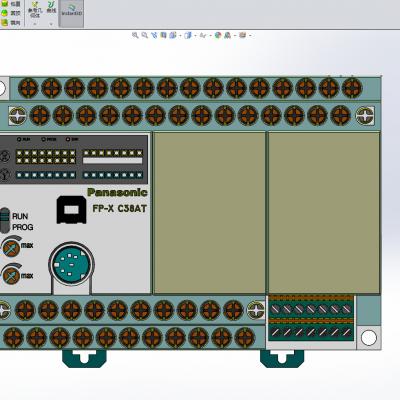Select the green expansion terminal block at bottom right
The width and height of the screenshot is (400, 400).
[x=311, y=318]
